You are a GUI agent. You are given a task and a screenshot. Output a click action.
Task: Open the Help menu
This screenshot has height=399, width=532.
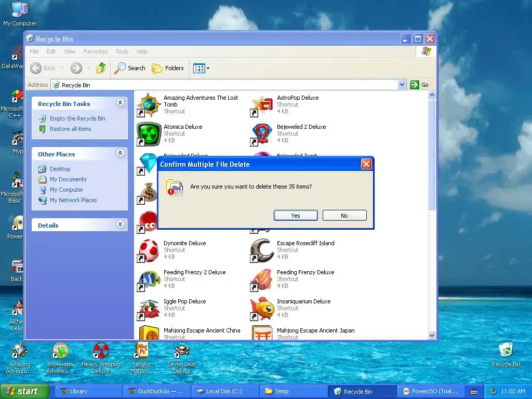[x=142, y=51]
